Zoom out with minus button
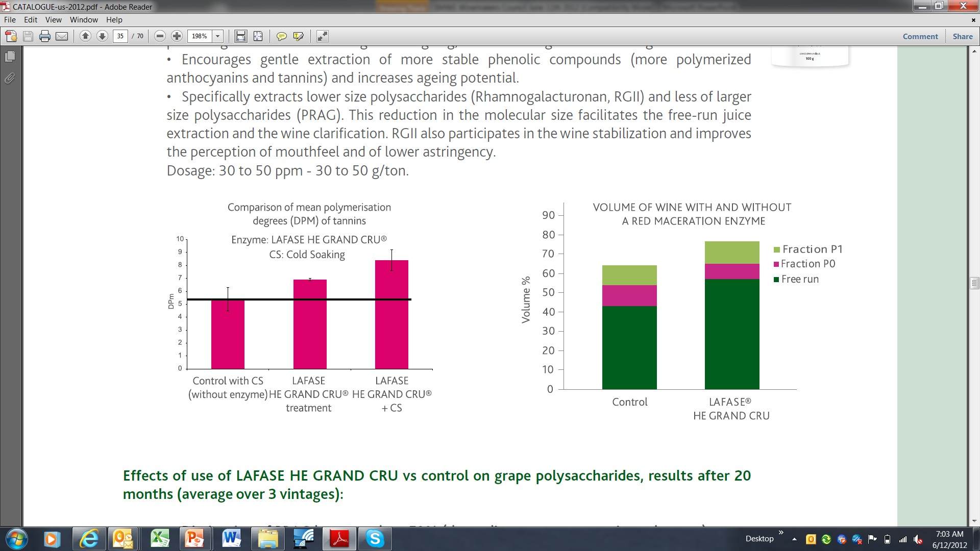Viewport: 980px width, 551px height. pos(160,36)
